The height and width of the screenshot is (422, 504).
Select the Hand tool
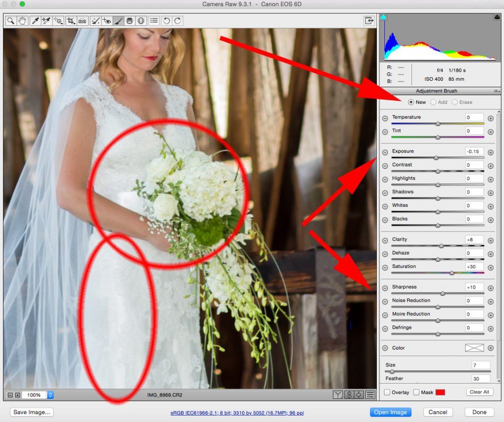[x=22, y=21]
